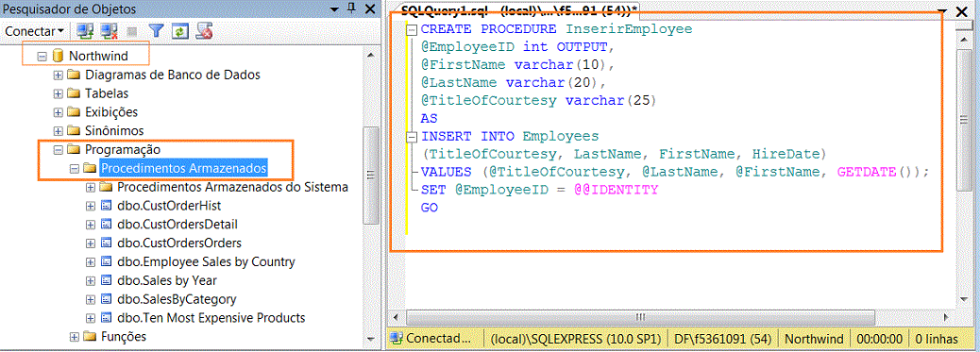Open the Conectar dropdown in Object Explorer
Image resolution: width=980 pixels, height=352 pixels.
tap(35, 30)
